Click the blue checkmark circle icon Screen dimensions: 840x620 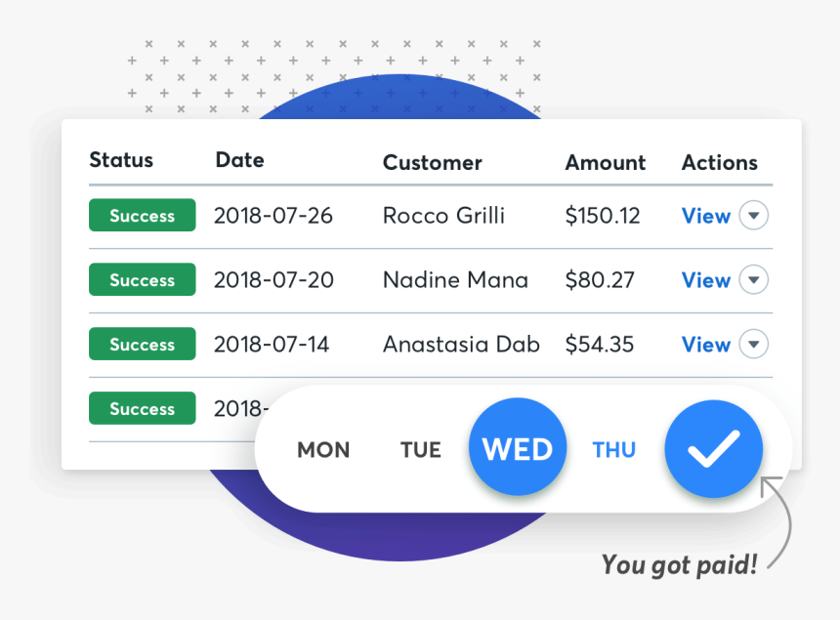coord(714,449)
